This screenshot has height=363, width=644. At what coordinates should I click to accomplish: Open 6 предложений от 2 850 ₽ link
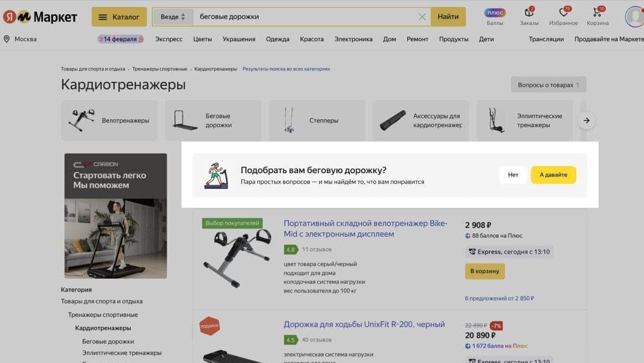(x=499, y=298)
